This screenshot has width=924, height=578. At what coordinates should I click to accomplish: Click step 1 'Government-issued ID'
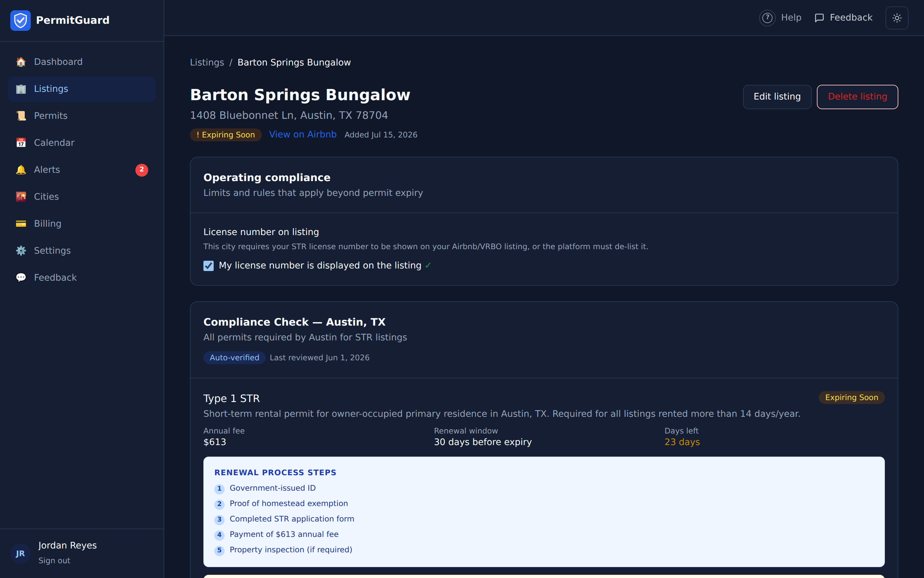pyautogui.click(x=273, y=488)
